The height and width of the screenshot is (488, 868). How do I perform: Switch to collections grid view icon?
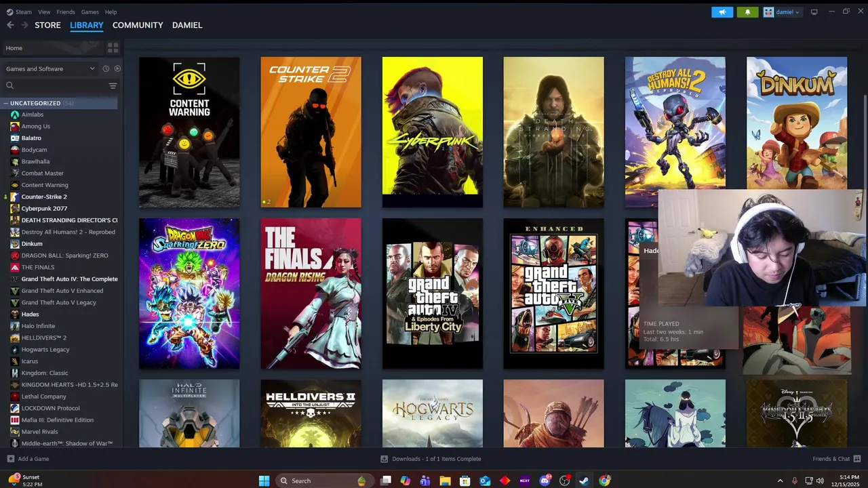tap(113, 48)
